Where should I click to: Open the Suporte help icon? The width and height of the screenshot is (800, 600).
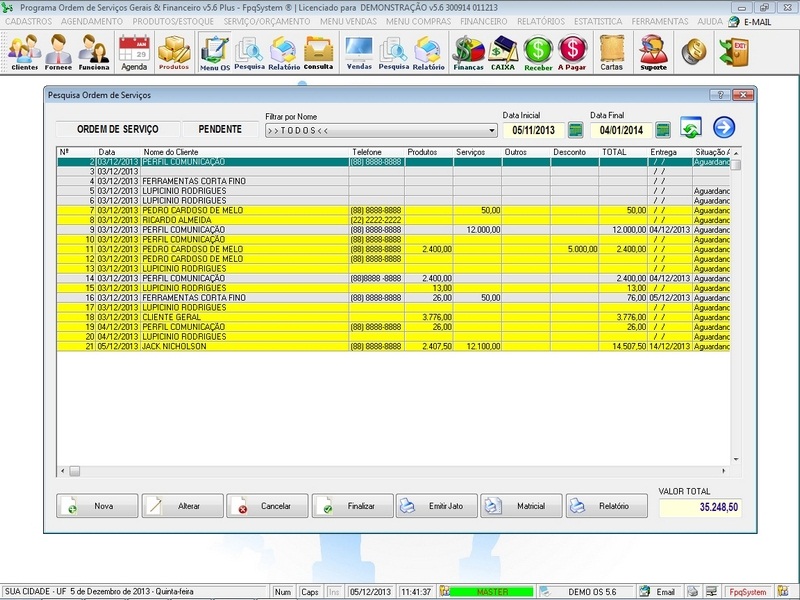coord(653,52)
